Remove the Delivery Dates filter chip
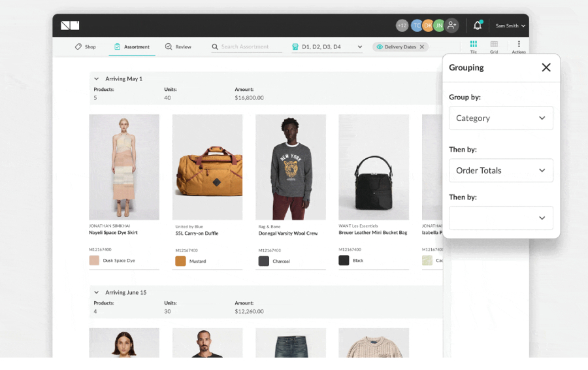The width and height of the screenshot is (588, 370). (x=422, y=47)
